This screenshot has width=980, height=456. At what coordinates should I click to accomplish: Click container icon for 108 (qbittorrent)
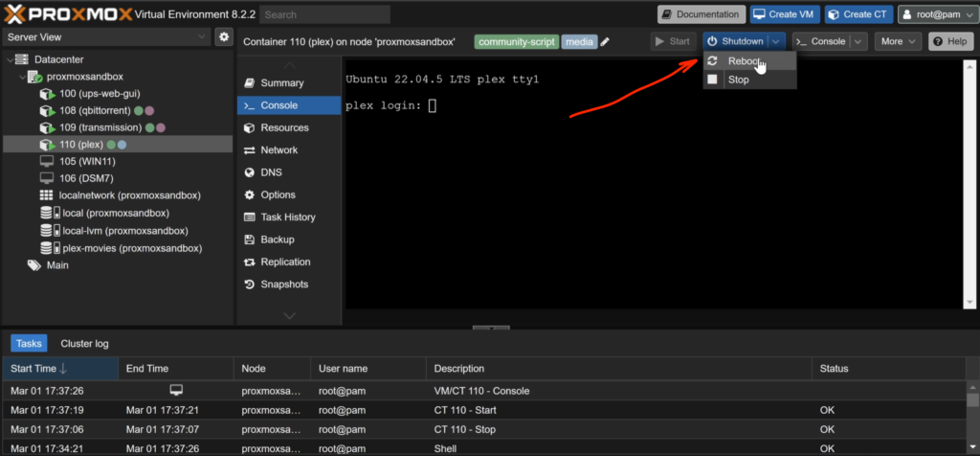pyautogui.click(x=48, y=111)
